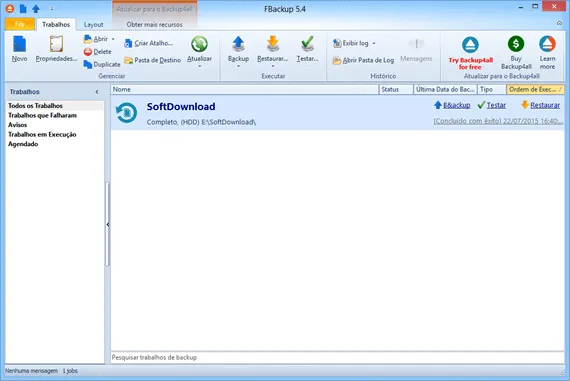Open the Concluído com êxito log link
570x381 pixels.
(x=497, y=121)
